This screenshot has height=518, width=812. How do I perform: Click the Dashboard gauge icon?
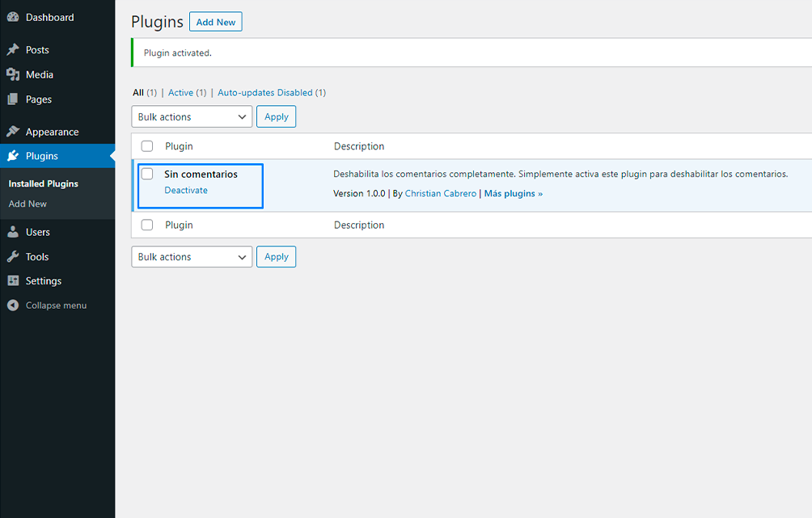pyautogui.click(x=13, y=17)
